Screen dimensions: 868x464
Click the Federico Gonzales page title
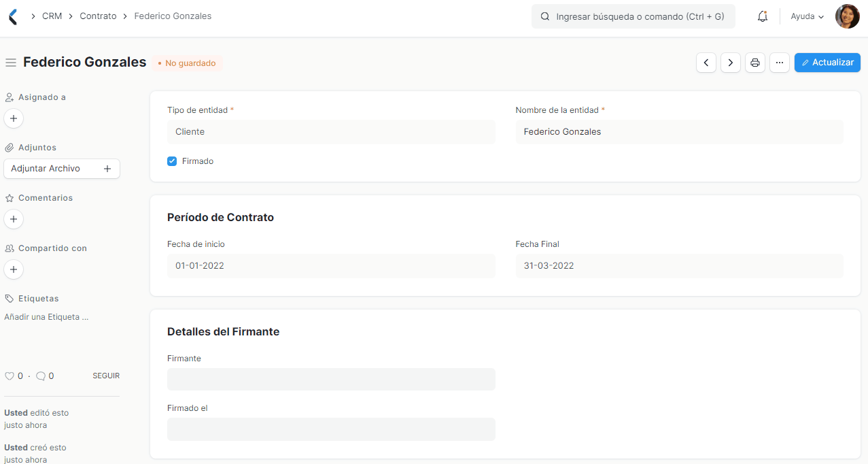pyautogui.click(x=85, y=62)
